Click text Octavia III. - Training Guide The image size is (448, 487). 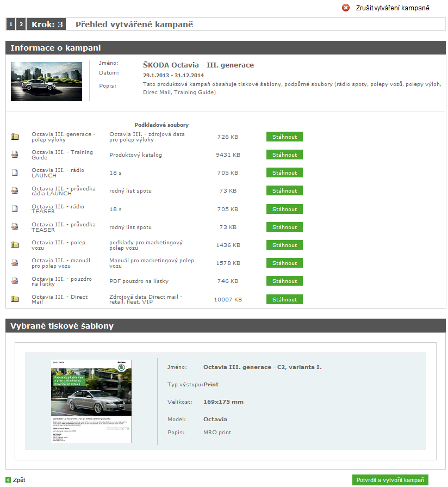(63, 155)
